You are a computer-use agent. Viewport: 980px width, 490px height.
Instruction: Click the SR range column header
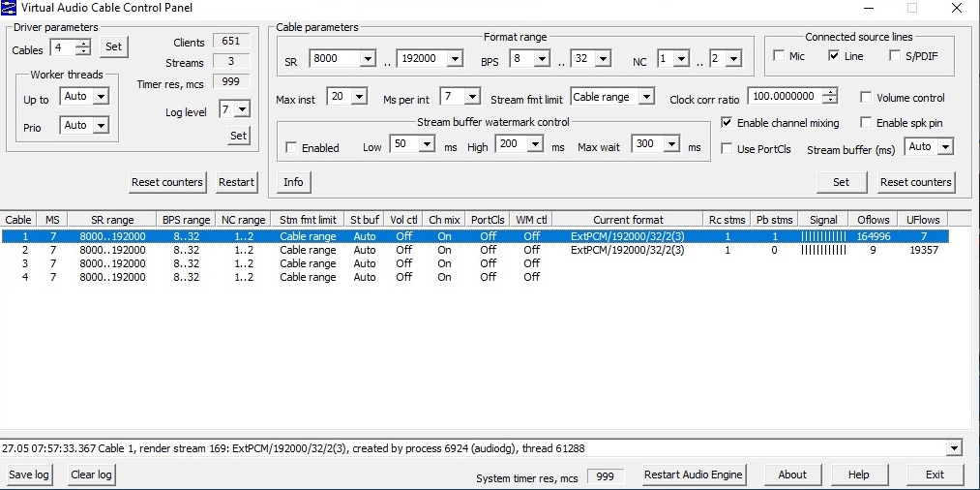pyautogui.click(x=112, y=220)
